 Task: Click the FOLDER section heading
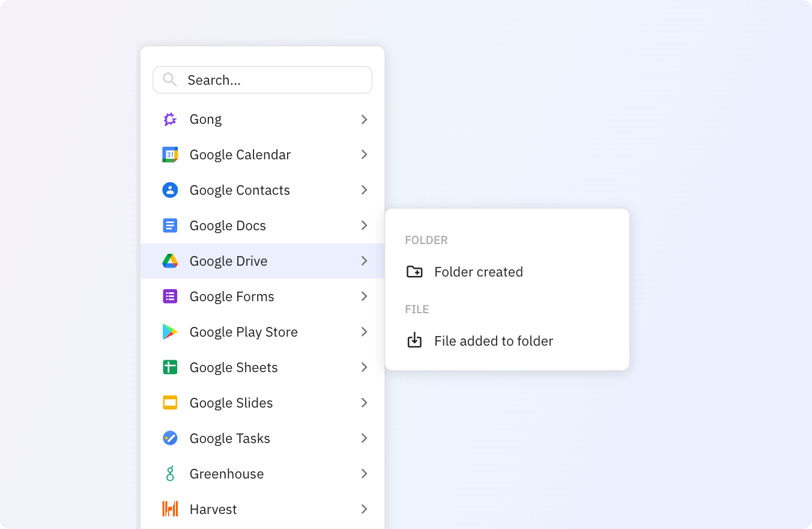[426, 240]
